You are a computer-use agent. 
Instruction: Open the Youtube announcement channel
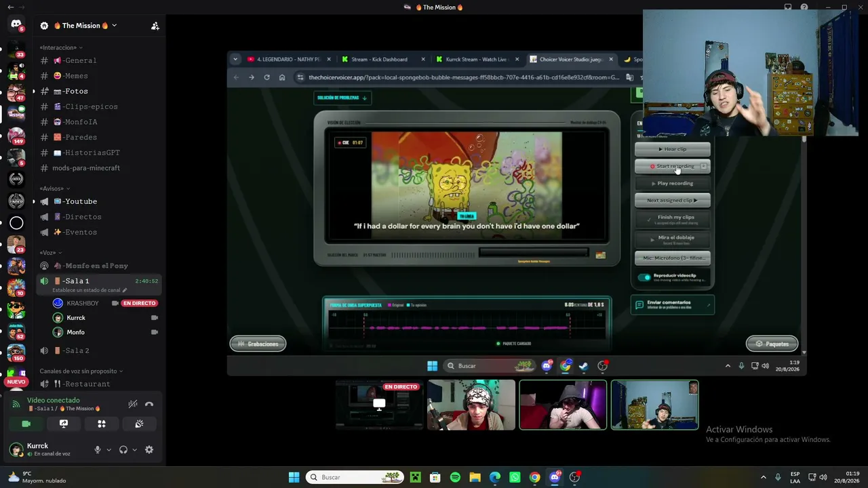[100, 201]
